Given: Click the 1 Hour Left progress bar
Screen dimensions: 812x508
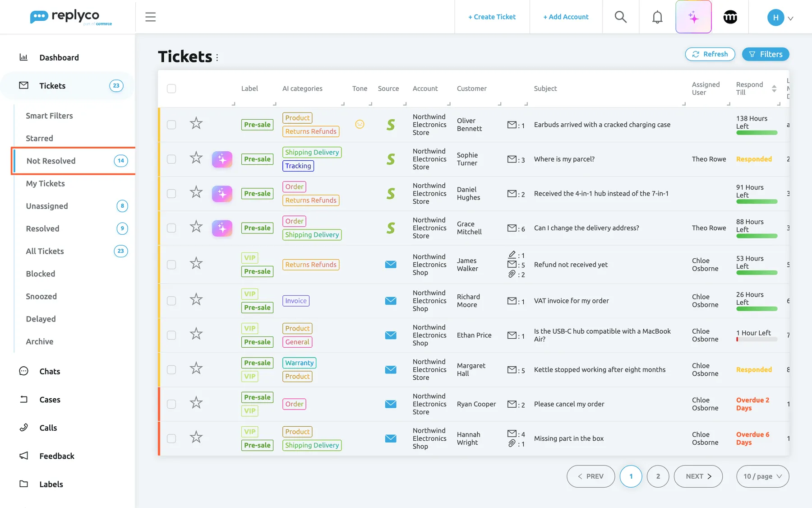Looking at the screenshot, I should (757, 339).
